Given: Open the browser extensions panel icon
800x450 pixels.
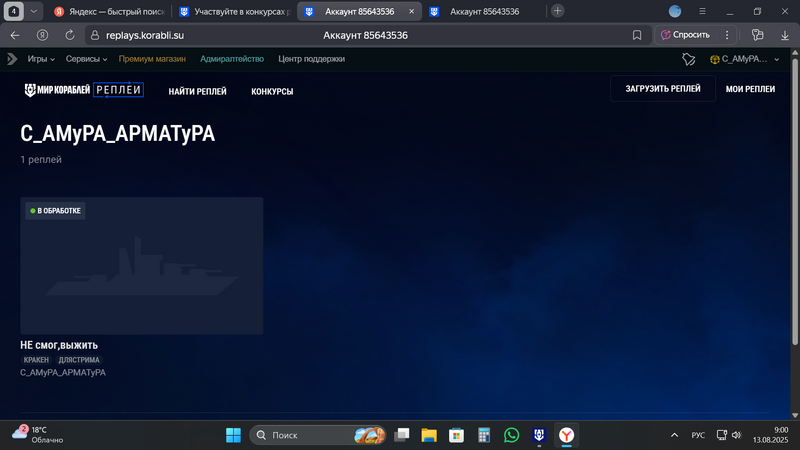Looking at the screenshot, I should coord(758,35).
